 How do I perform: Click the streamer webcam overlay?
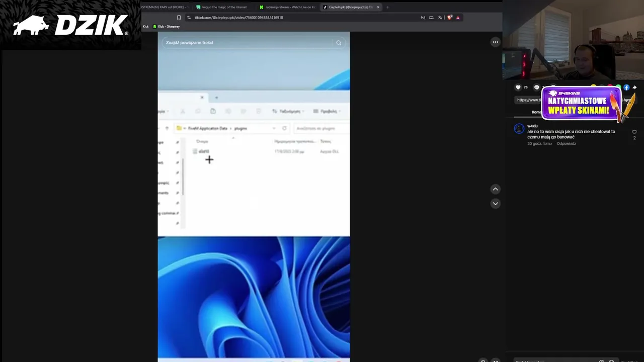(x=573, y=40)
